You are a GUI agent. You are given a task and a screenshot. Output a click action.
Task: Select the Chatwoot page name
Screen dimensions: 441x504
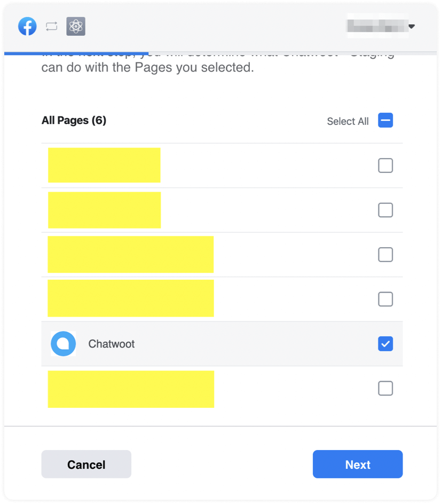(x=112, y=344)
